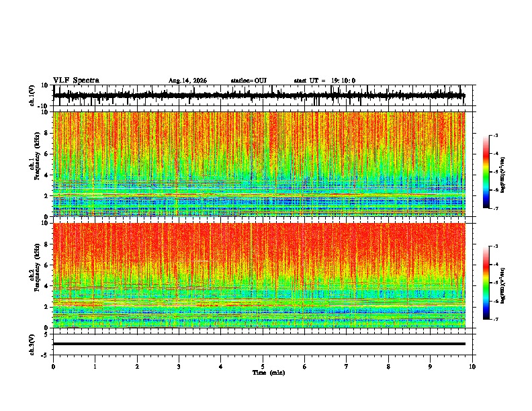
Task: Click the "4" kHz tick of ch.1 spectrogram
Action: (46, 175)
